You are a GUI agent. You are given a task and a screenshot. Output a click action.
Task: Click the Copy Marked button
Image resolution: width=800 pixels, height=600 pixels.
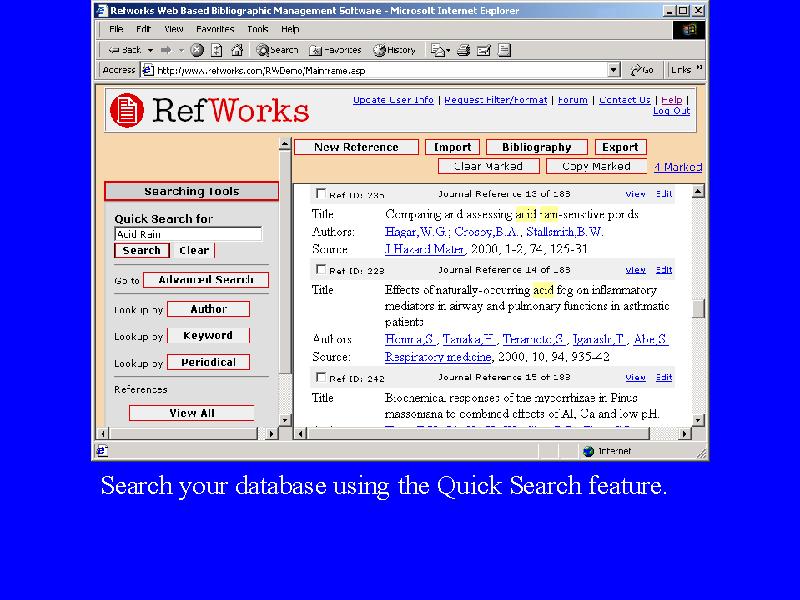coord(596,166)
